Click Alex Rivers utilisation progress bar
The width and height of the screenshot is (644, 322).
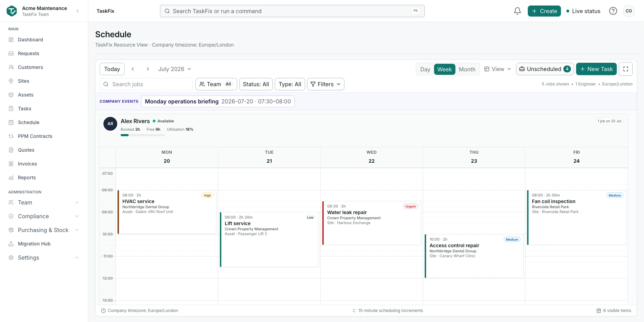click(x=142, y=135)
